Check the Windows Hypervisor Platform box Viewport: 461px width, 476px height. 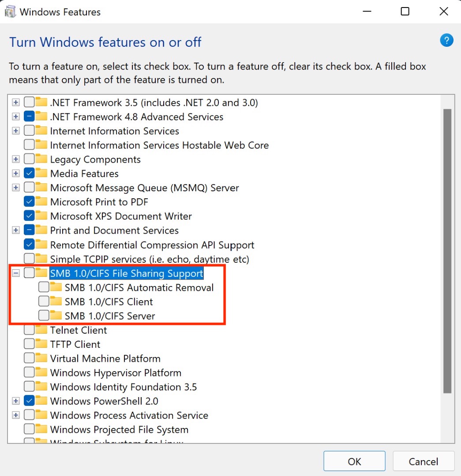(x=29, y=373)
